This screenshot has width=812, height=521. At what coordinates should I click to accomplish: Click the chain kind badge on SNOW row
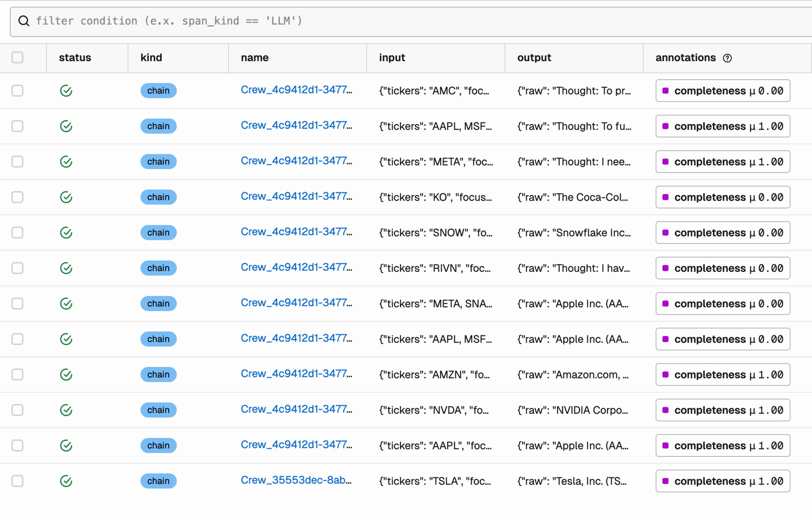[158, 233]
